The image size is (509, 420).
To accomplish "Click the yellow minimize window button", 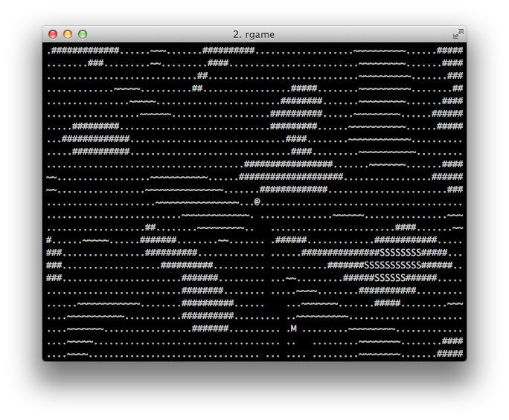I will click(68, 34).
